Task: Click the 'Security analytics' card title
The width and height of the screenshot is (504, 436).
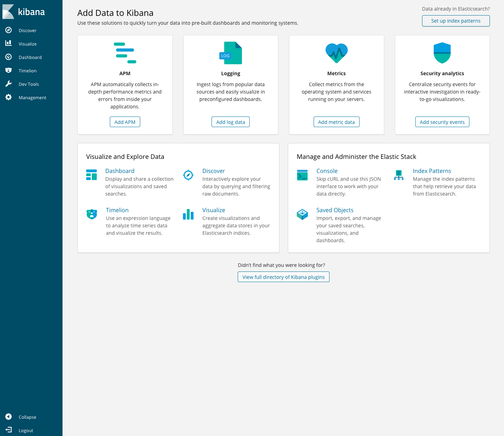Action: pos(442,73)
